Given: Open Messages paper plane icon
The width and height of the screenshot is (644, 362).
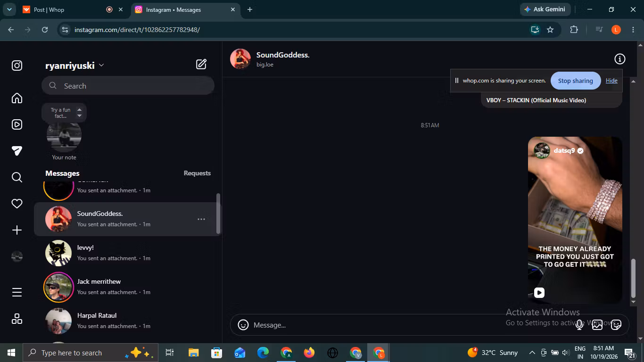Looking at the screenshot, I should pos(17,151).
